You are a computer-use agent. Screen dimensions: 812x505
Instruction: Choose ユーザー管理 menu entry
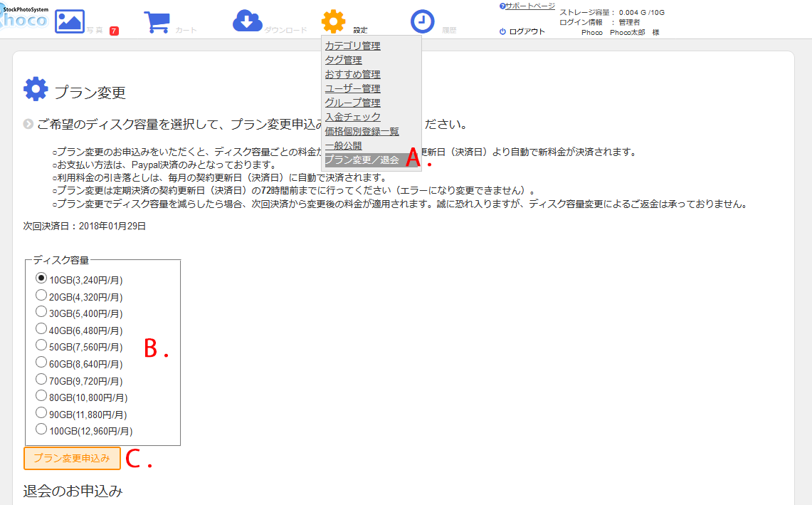pos(352,89)
